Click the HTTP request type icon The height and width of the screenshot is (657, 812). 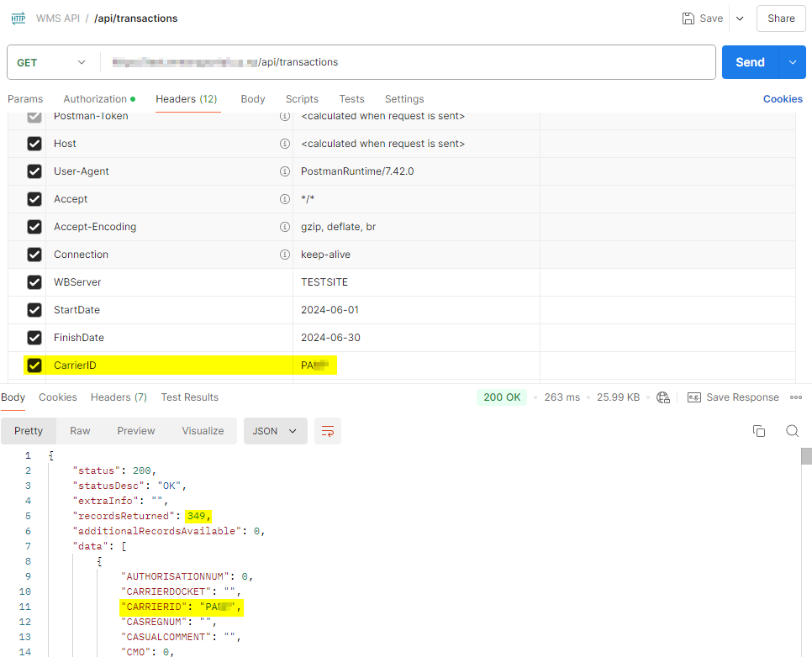point(18,18)
